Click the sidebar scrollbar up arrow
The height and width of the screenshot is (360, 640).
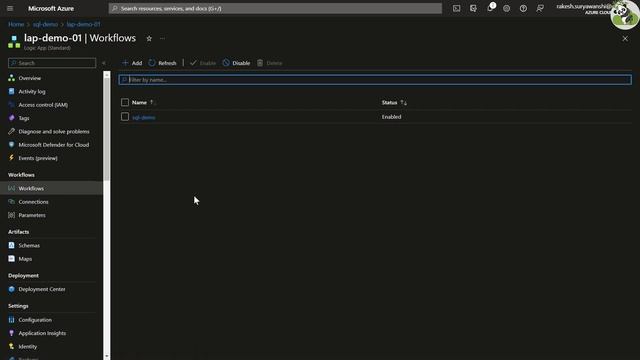(x=107, y=74)
